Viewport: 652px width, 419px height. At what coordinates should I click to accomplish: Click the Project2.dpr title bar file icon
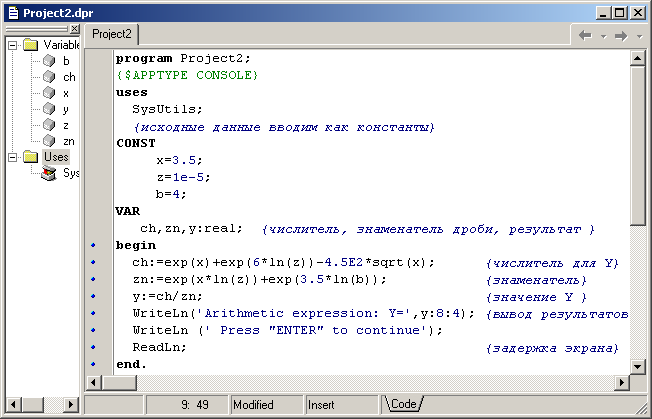tap(14, 12)
